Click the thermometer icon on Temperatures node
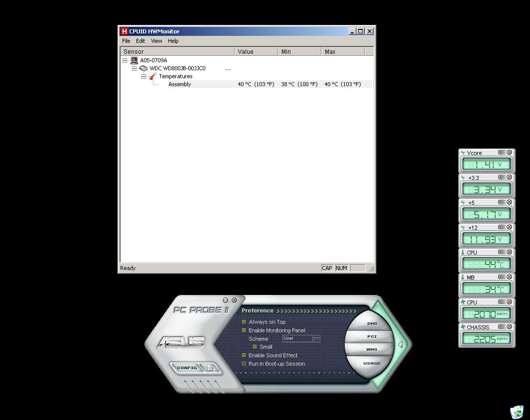The width and height of the screenshot is (530, 420). point(153,76)
